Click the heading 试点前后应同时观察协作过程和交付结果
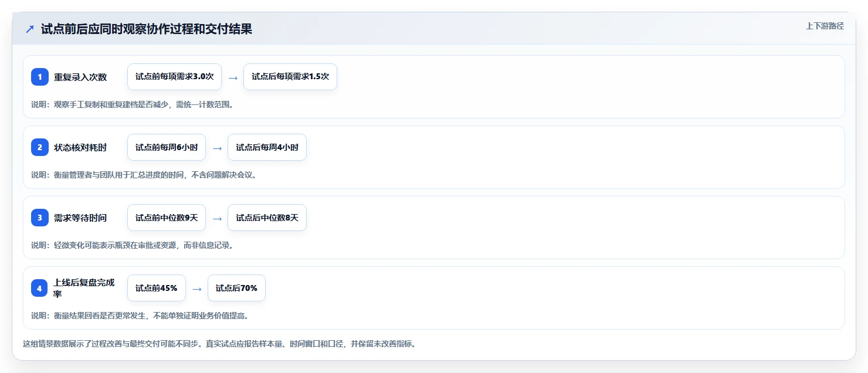The height and width of the screenshot is (373, 868). tap(147, 29)
